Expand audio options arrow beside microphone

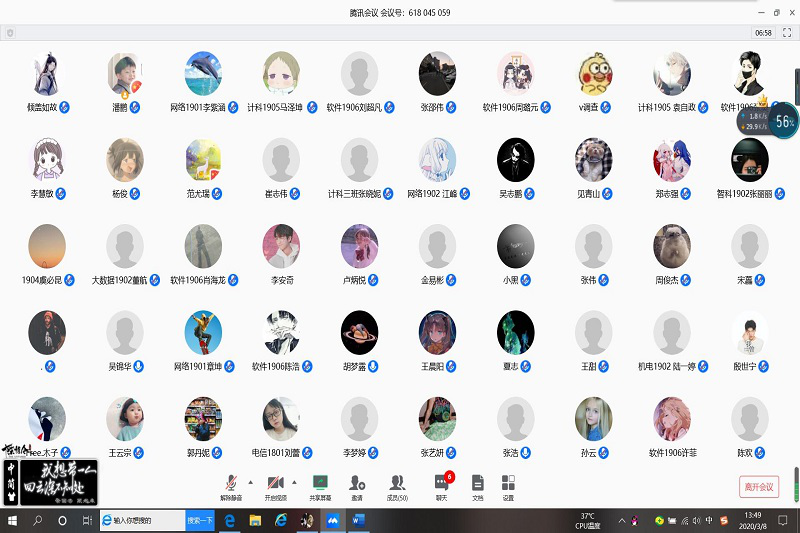(250, 481)
